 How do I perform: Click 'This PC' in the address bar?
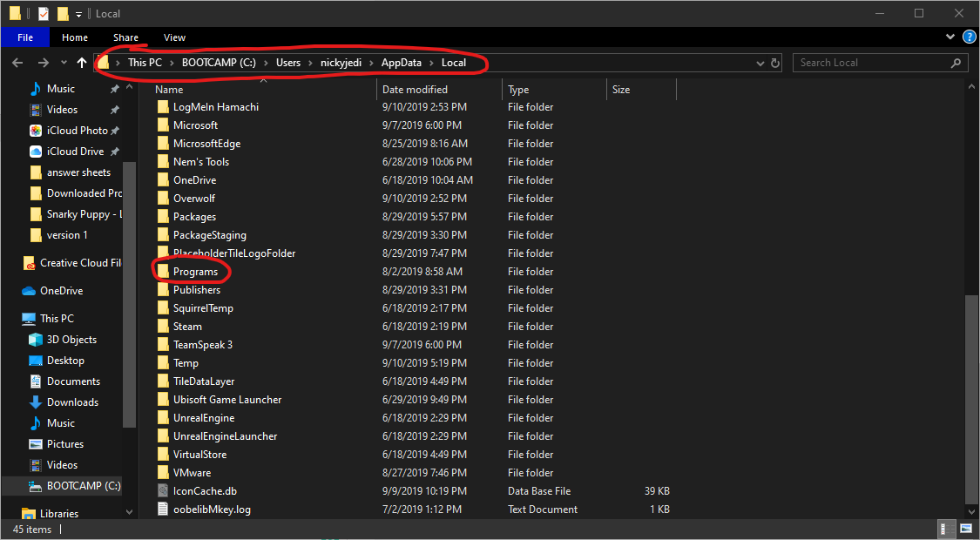[145, 63]
